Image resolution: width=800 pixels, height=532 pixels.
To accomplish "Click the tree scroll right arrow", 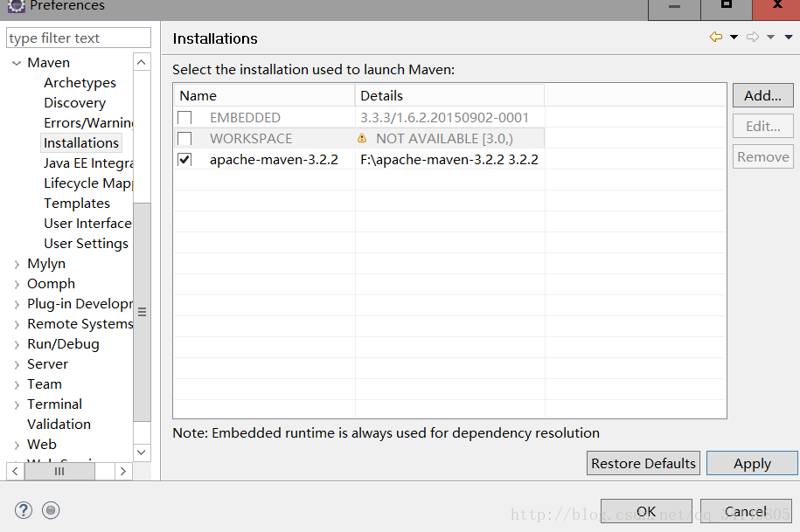I will (x=123, y=472).
